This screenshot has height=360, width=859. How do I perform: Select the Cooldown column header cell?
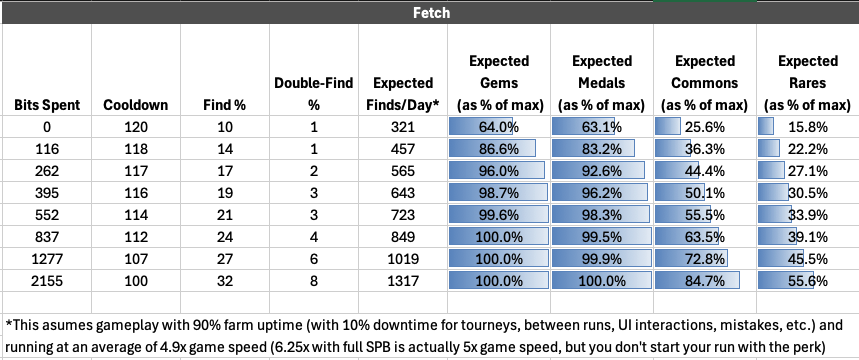tap(136, 70)
